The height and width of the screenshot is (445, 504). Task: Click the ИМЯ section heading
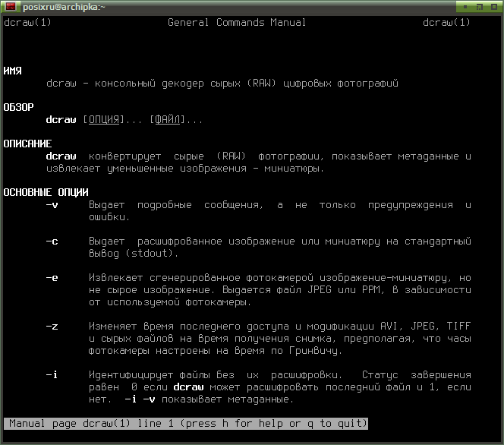click(13, 71)
